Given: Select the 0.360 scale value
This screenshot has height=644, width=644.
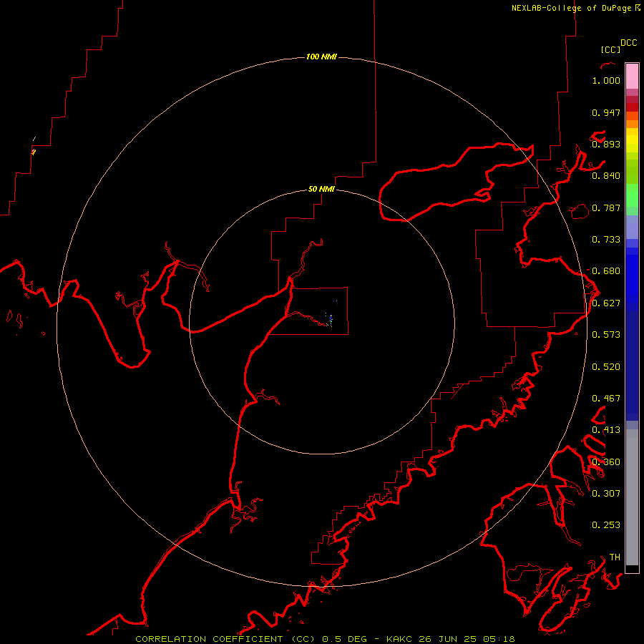Looking at the screenshot, I should (x=606, y=462).
